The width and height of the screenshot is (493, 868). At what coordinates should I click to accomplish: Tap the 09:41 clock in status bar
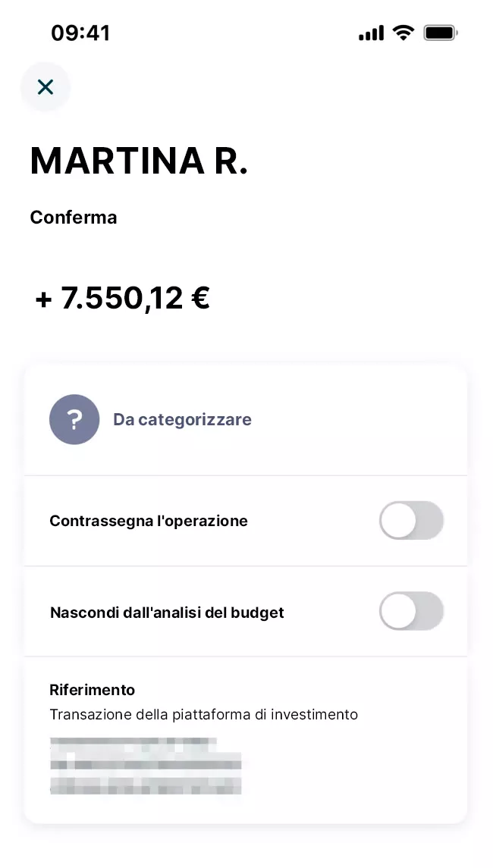pyautogui.click(x=80, y=33)
